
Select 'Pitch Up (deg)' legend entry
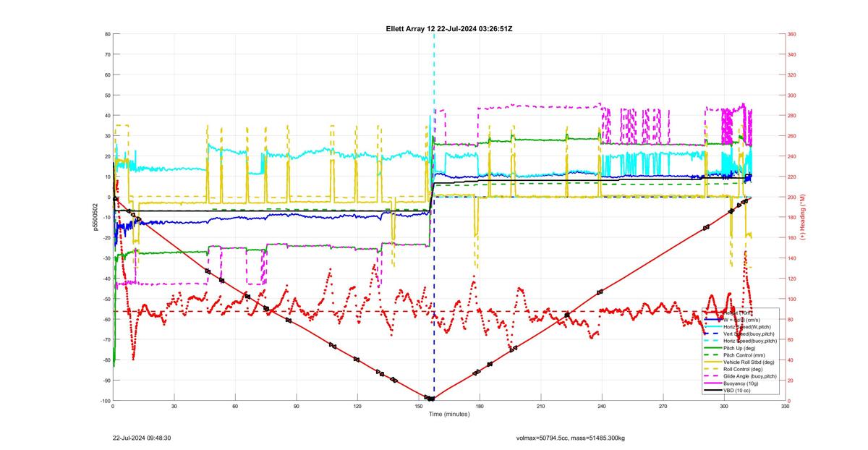coord(741,348)
